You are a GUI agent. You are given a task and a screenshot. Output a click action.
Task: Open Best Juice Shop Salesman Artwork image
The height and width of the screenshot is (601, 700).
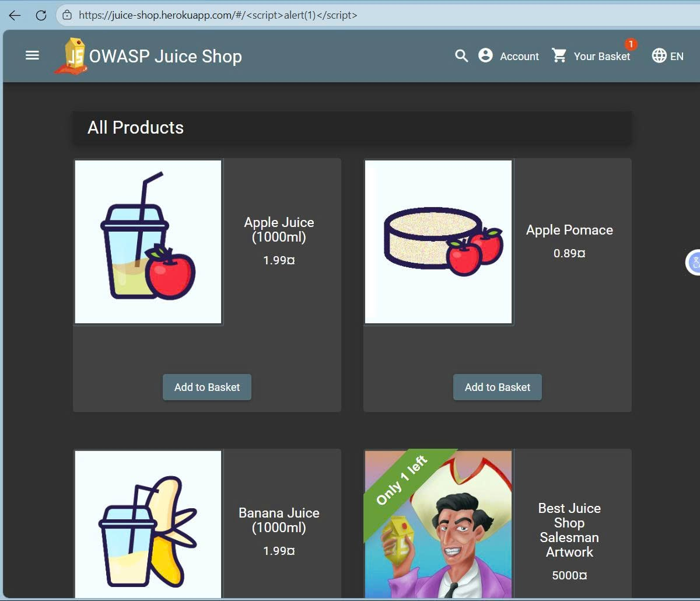tap(438, 524)
